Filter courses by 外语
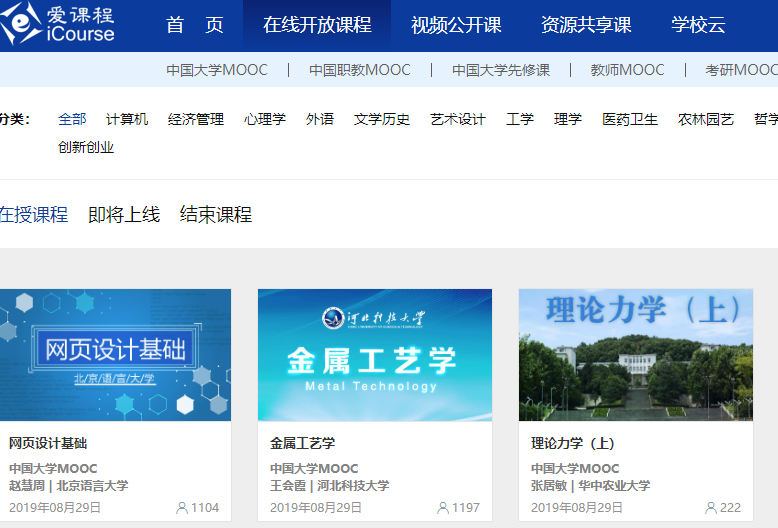The width and height of the screenshot is (778, 528). click(x=320, y=119)
